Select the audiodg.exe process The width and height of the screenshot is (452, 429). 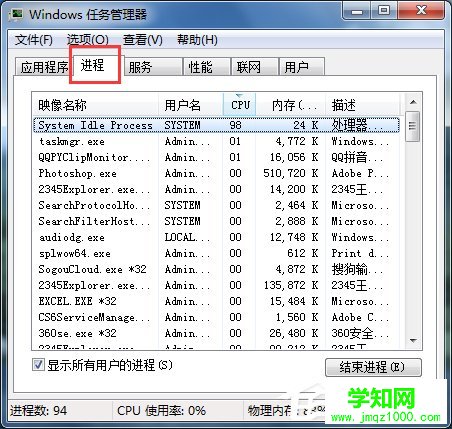(x=216, y=237)
